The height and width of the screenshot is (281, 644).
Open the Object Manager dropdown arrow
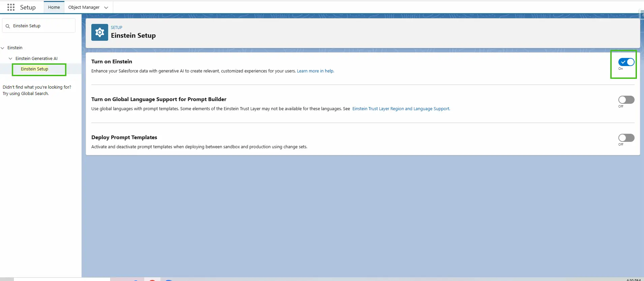pos(106,7)
